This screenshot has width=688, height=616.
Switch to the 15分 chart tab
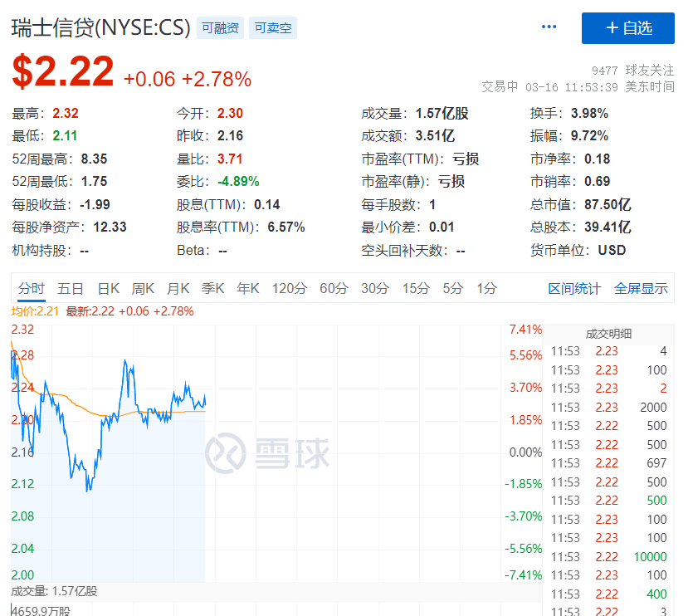click(x=417, y=288)
